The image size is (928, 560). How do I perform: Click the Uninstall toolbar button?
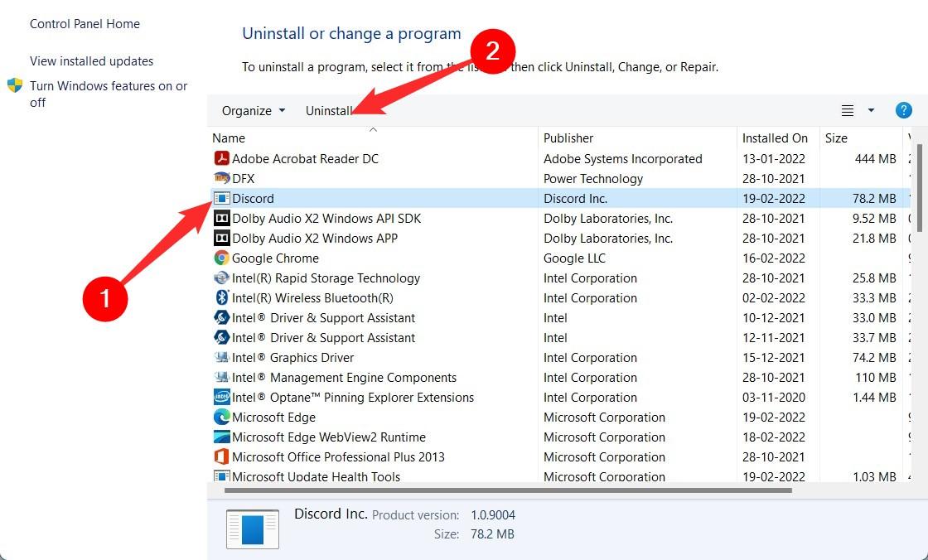(x=328, y=111)
